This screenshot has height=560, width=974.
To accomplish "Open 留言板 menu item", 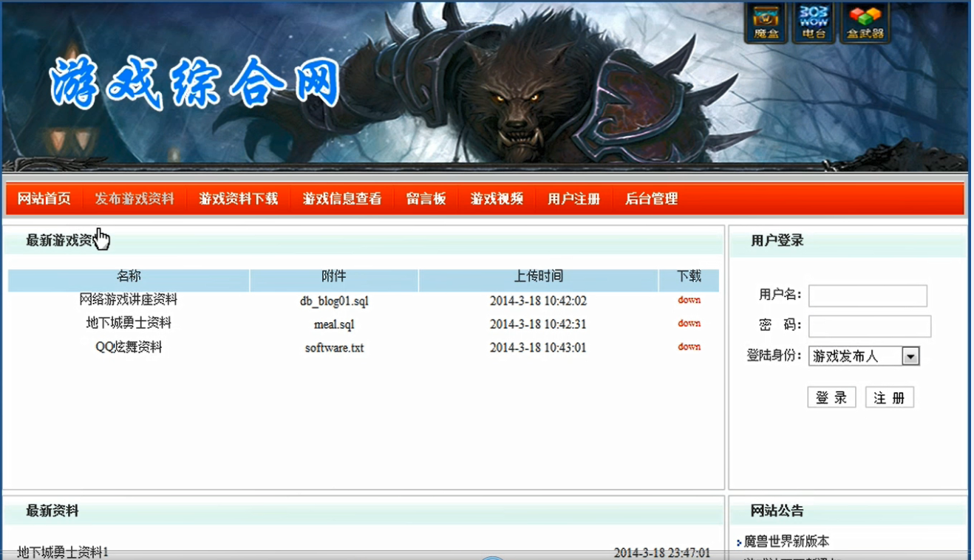I will tap(426, 199).
